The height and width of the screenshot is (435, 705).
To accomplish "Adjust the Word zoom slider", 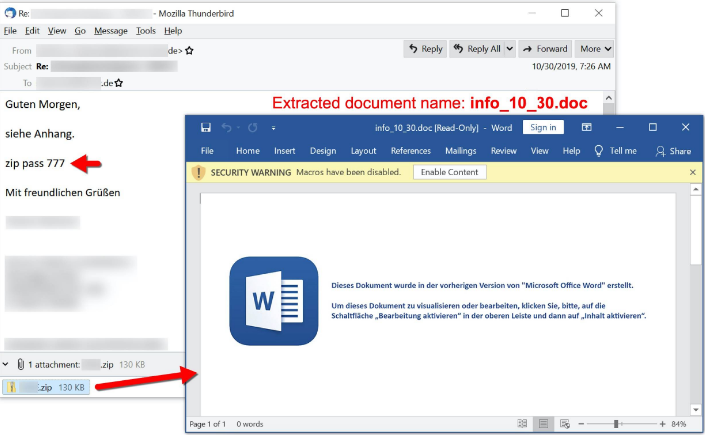I will tap(615, 424).
